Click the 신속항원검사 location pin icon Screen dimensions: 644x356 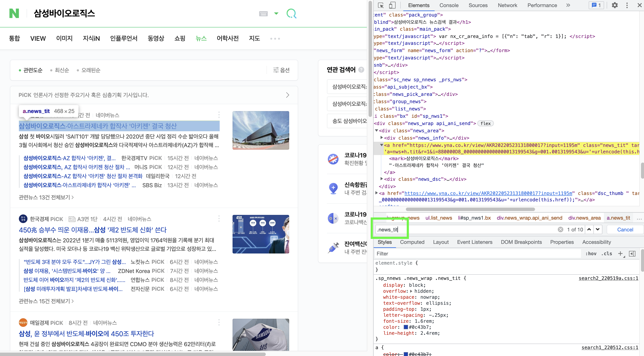333,189
